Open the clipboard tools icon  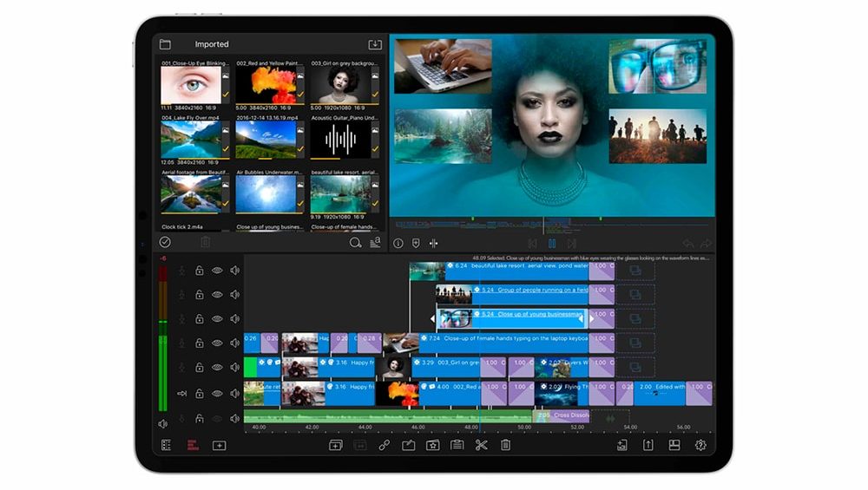point(457,445)
